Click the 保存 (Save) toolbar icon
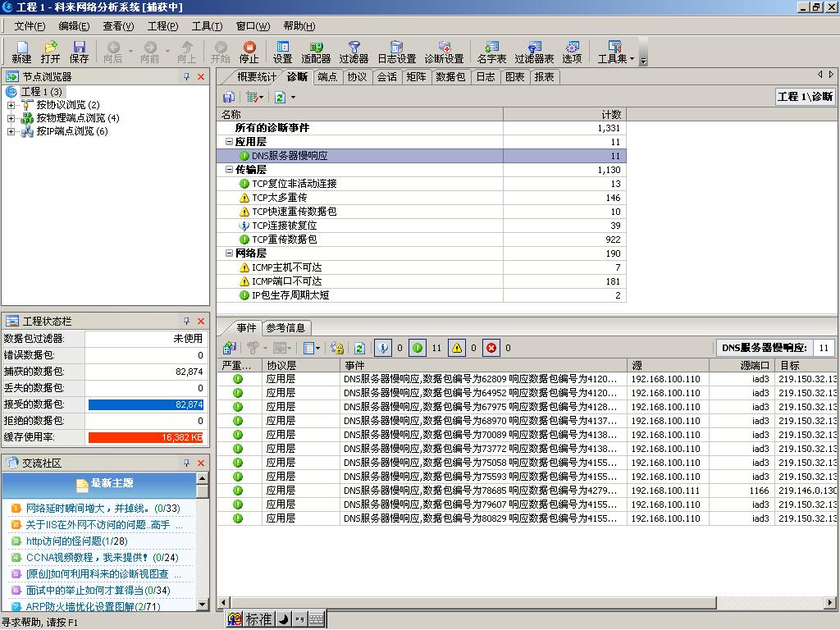Image resolution: width=840 pixels, height=630 pixels. (x=80, y=52)
